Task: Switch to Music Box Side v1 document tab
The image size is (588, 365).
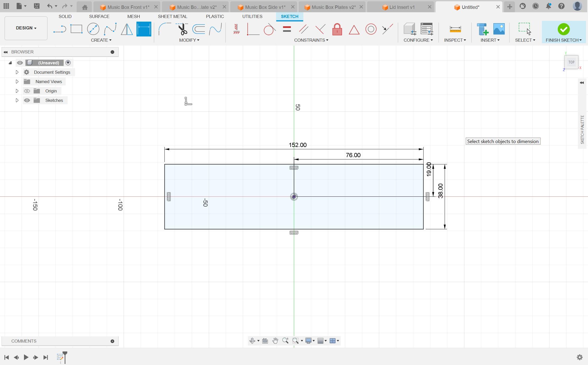Action: [x=265, y=7]
